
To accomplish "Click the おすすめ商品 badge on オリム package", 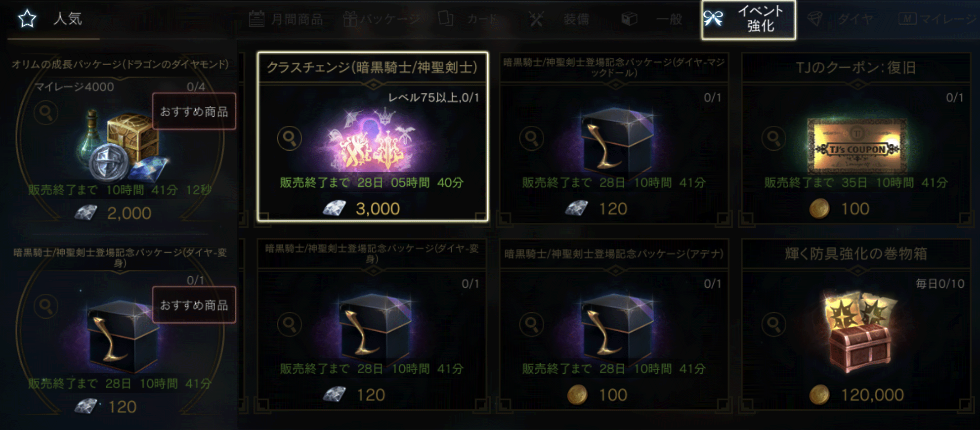I will (x=194, y=112).
